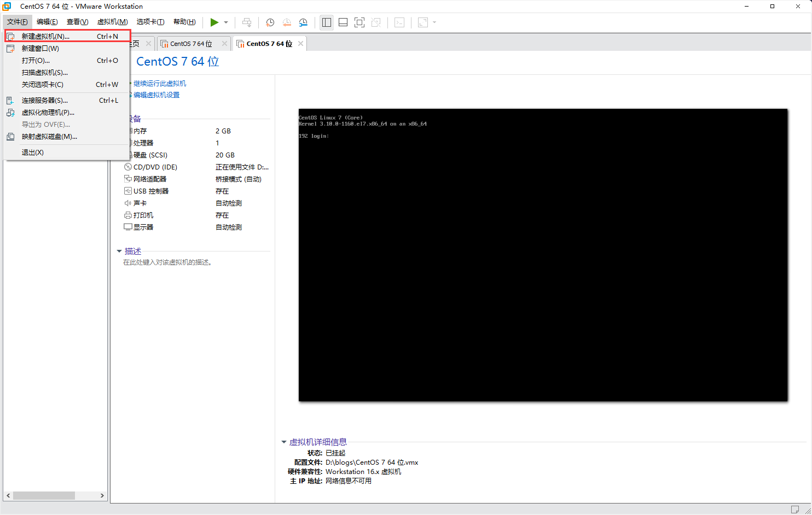Click the 20 GB disk size value
The image size is (812, 515).
225,155
